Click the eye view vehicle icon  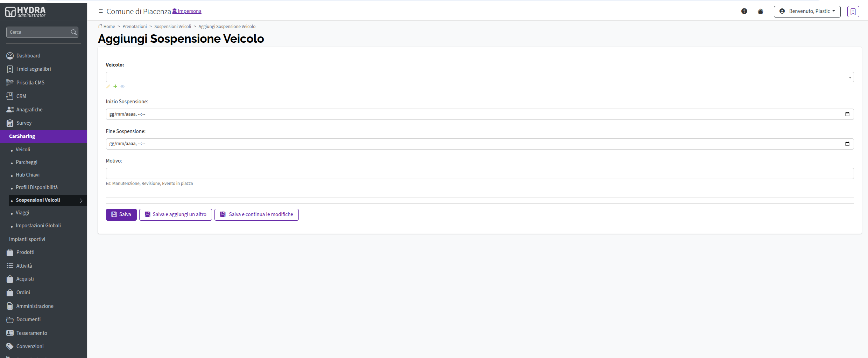pyautogui.click(x=122, y=87)
